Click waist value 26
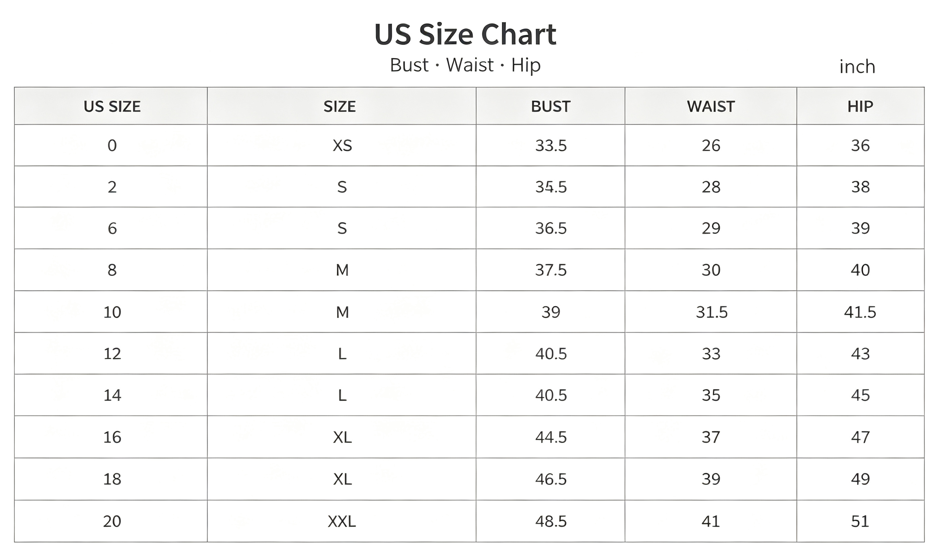 pyautogui.click(x=711, y=145)
